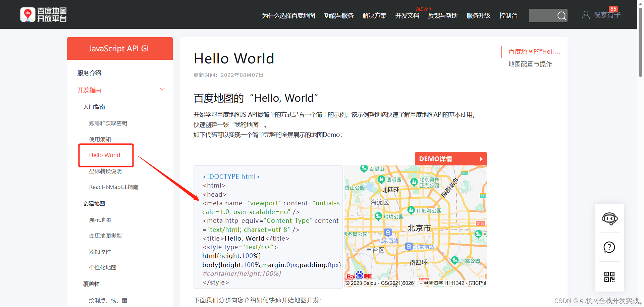Open 绘制点、线、面 page
The image size is (644, 307).
(108, 301)
